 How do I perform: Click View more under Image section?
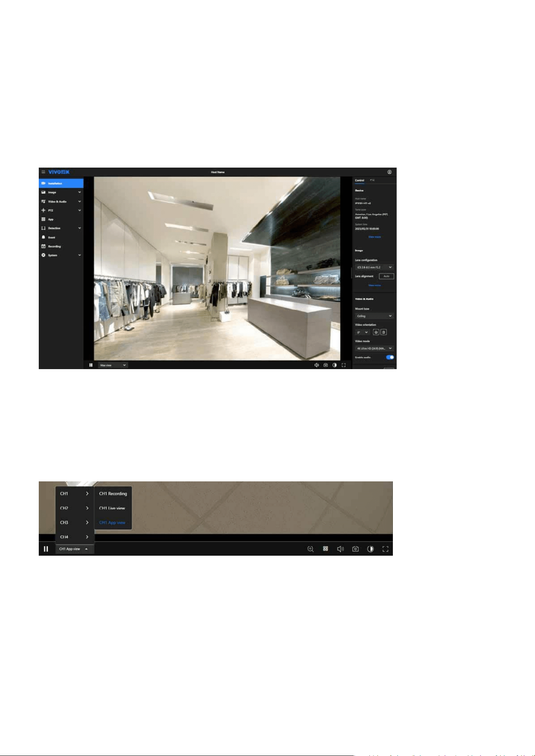tap(374, 286)
